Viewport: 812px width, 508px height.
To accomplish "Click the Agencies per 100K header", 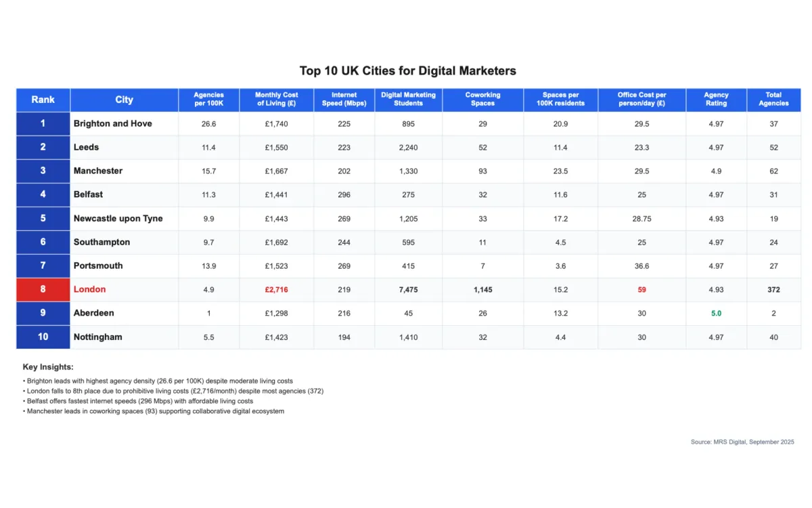I will click(x=208, y=99).
